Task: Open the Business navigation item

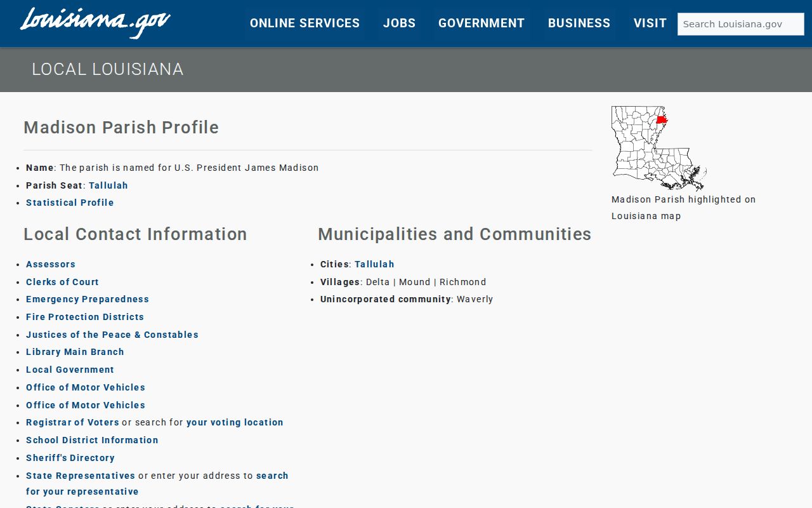Action: point(579,23)
